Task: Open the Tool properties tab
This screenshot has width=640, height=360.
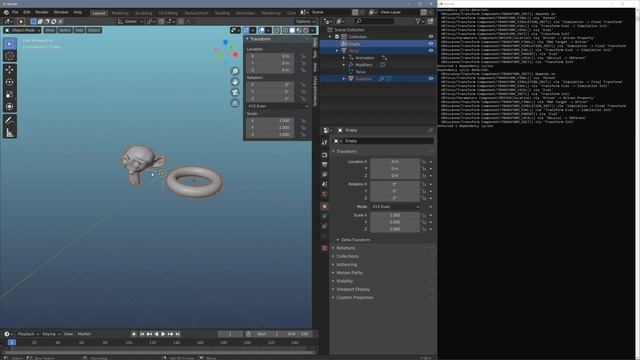Action: [x=324, y=142]
